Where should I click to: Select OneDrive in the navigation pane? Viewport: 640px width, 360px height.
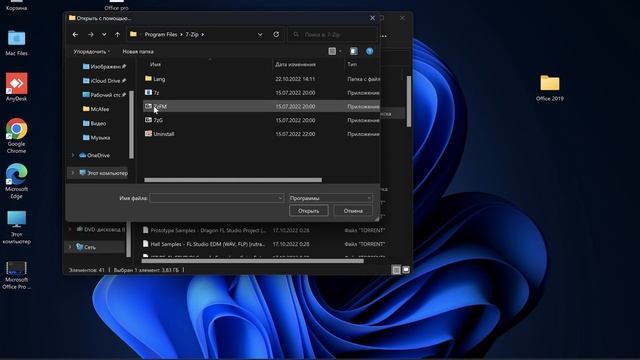tap(94, 155)
